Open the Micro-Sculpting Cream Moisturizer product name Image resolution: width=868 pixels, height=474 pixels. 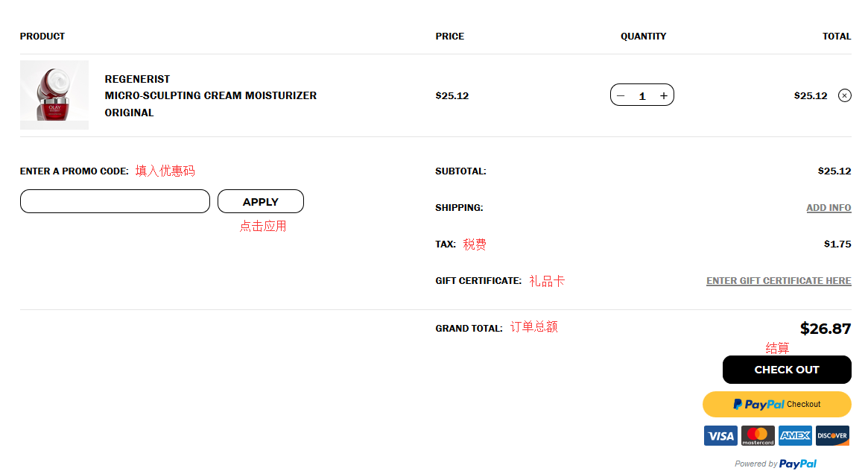(211, 95)
